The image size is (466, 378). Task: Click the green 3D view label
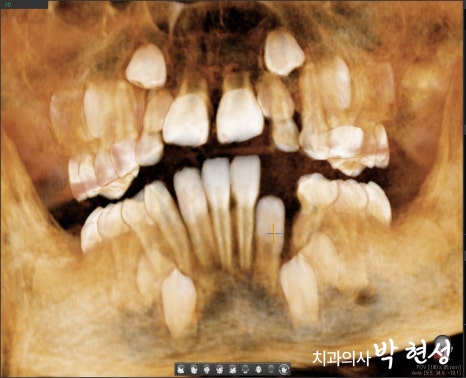pyautogui.click(x=7, y=5)
